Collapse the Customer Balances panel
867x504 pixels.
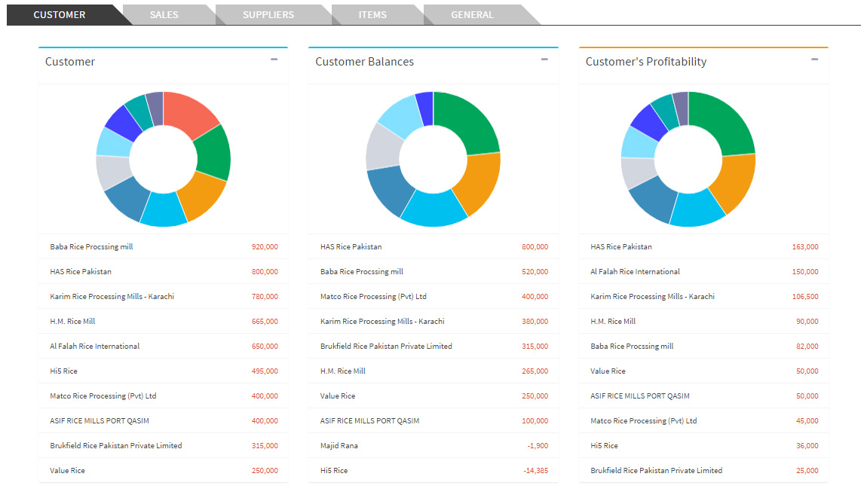tap(544, 59)
